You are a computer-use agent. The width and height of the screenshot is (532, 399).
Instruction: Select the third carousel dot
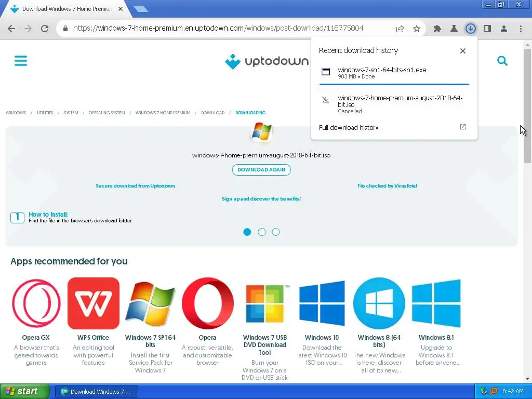pos(276,232)
